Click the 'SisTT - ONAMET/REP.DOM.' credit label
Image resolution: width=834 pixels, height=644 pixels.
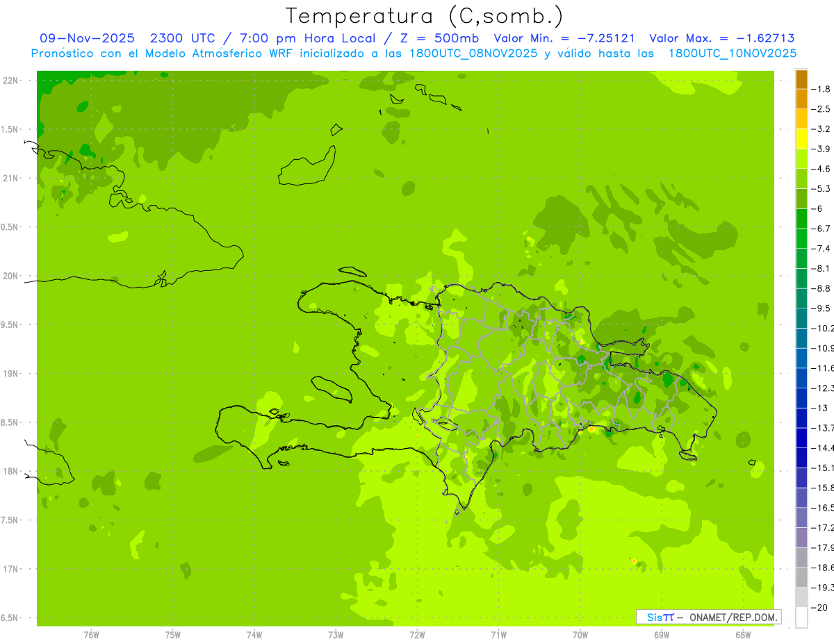pos(708,617)
